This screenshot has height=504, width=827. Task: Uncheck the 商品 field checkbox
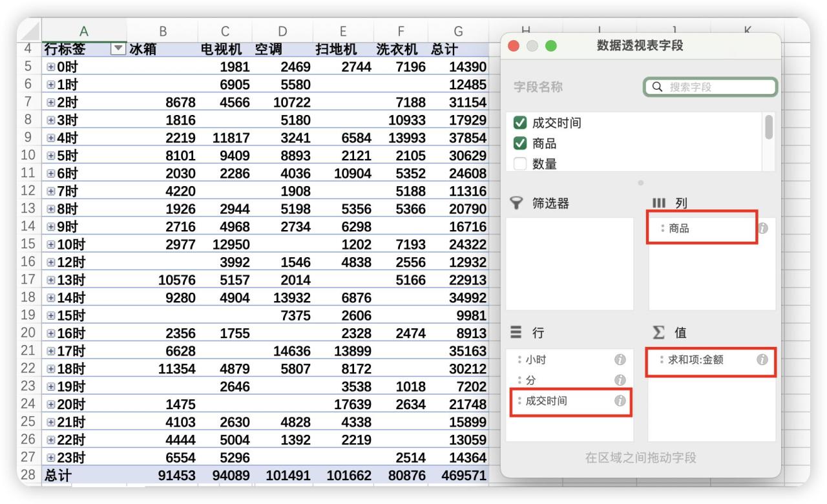519,143
